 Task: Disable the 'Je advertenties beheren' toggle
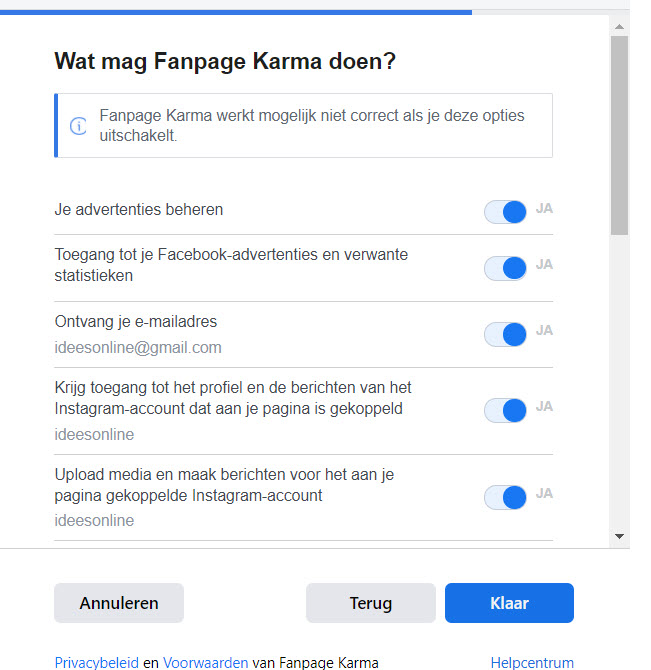pos(506,211)
